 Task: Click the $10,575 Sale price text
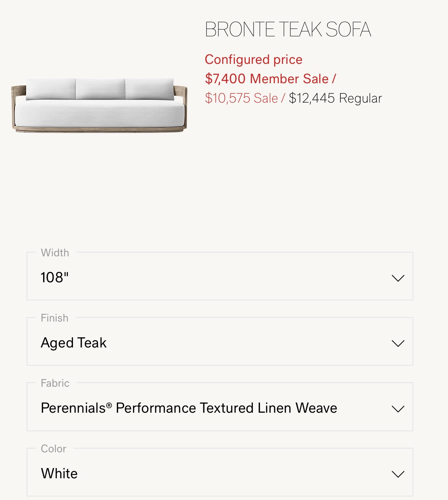[x=242, y=98]
